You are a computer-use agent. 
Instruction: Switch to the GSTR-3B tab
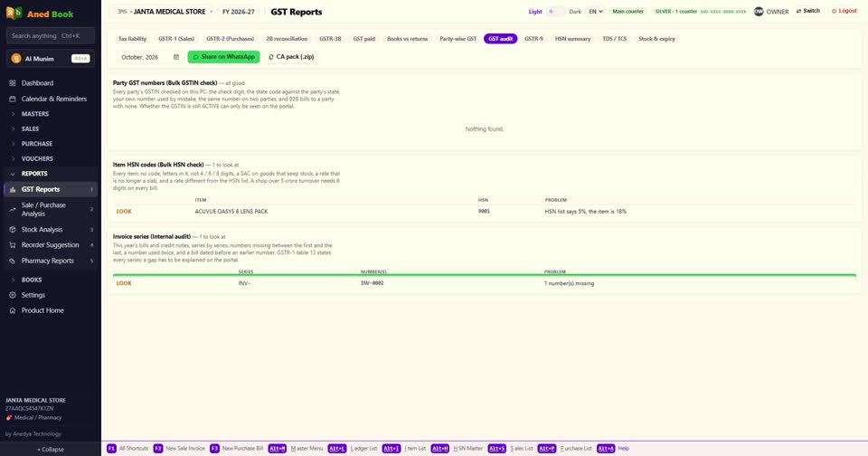point(330,39)
